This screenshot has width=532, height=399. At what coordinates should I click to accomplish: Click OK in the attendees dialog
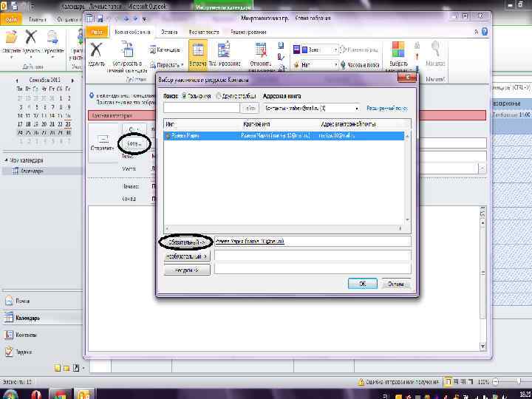362,284
